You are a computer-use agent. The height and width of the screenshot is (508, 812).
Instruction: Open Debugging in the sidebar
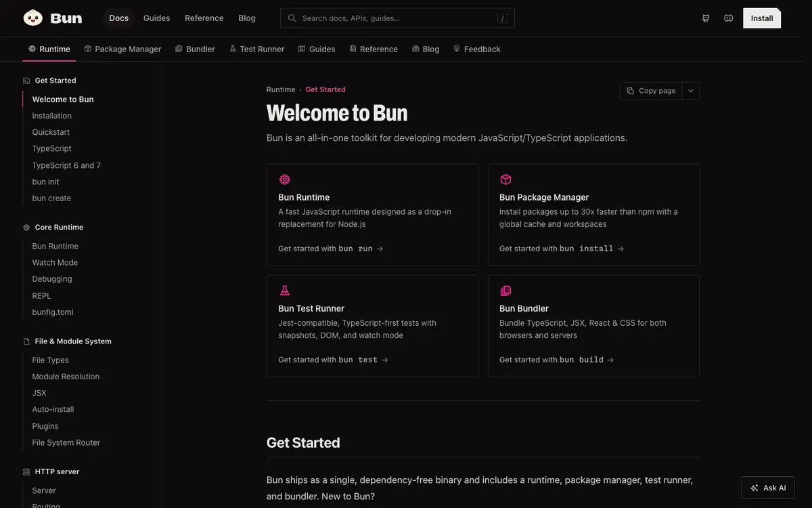click(x=52, y=279)
